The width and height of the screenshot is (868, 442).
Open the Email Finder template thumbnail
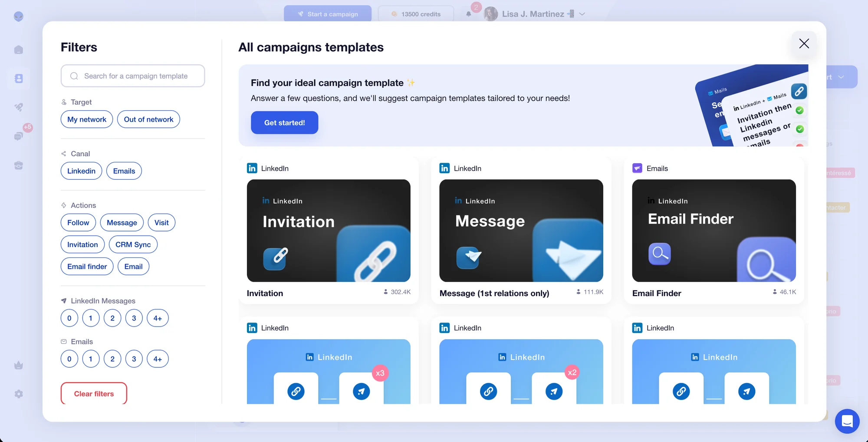[x=714, y=231]
